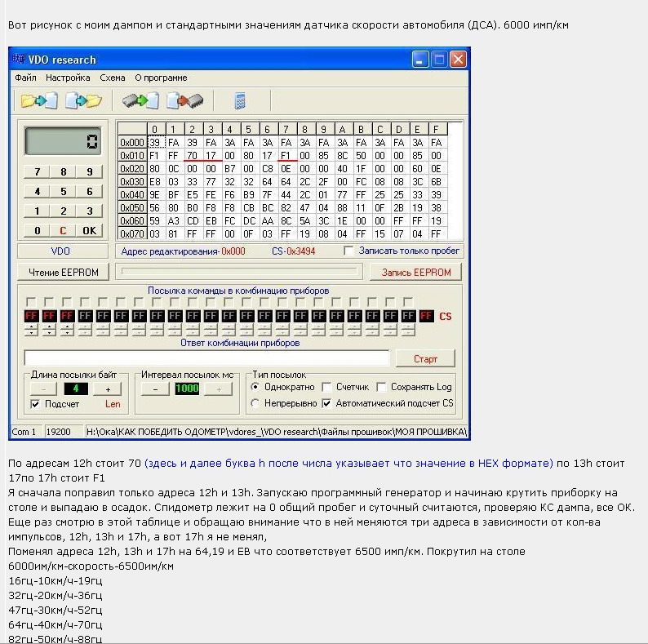Image resolution: width=648 pixels, height=644 pixels.
Task: Click the 0x050 row header
Action: coord(132,208)
